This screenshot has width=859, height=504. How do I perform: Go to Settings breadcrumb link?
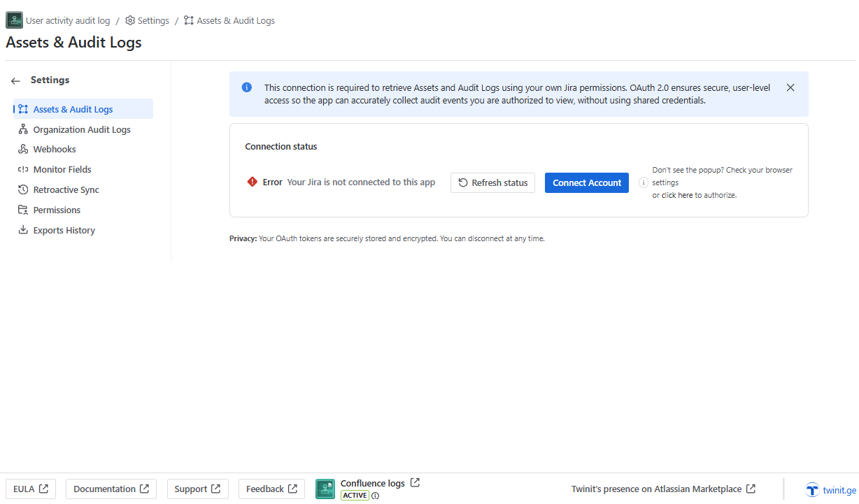pos(147,20)
